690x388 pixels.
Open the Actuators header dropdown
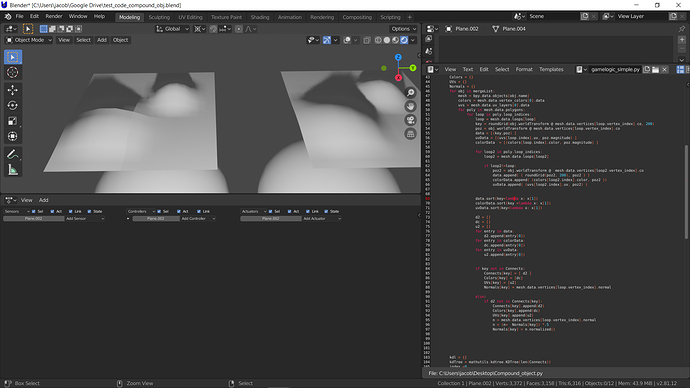(253, 212)
